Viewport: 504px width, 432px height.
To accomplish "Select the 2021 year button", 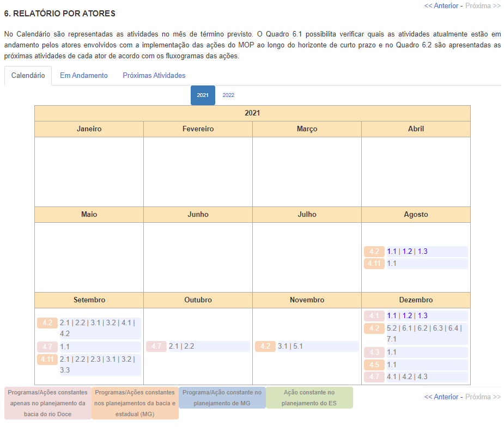I will pos(203,95).
